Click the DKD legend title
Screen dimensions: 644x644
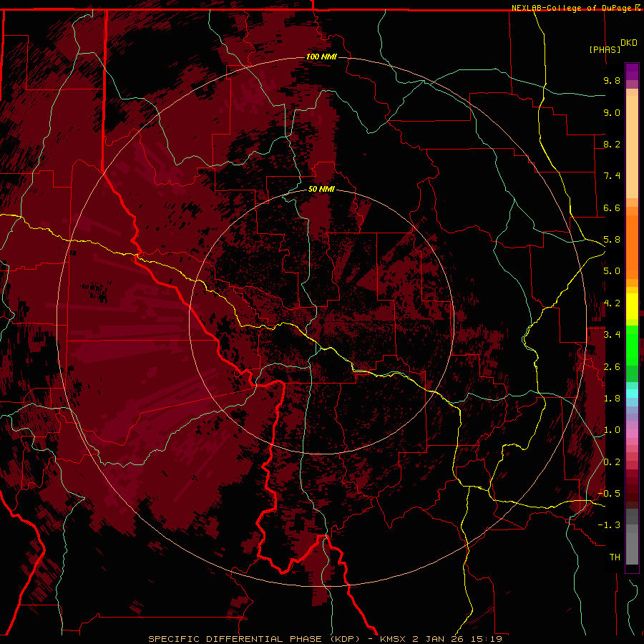(629, 43)
